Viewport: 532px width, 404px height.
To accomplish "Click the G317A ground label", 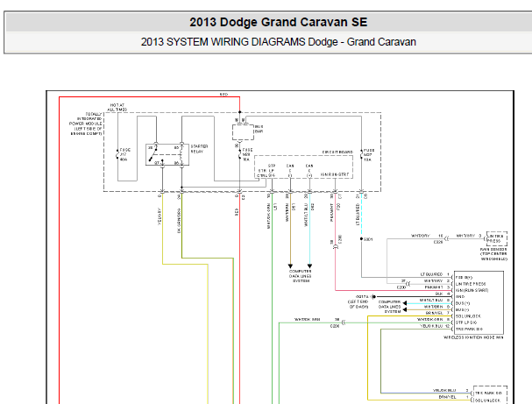I will tap(362, 296).
